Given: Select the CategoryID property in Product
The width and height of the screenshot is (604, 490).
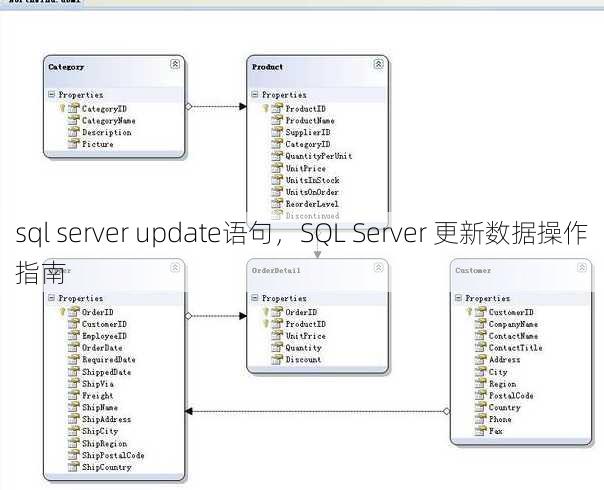Looking at the screenshot, I should [x=308, y=144].
